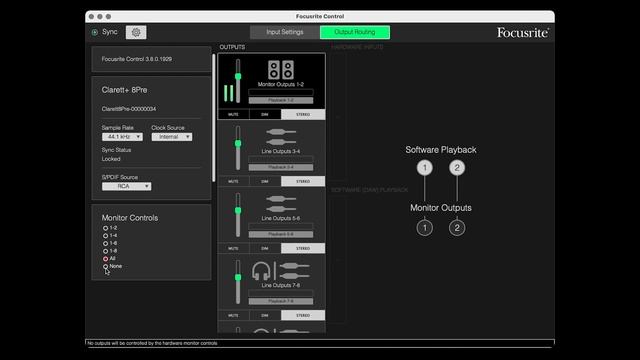
Task: Click the Focusrite logo
Action: (523, 33)
